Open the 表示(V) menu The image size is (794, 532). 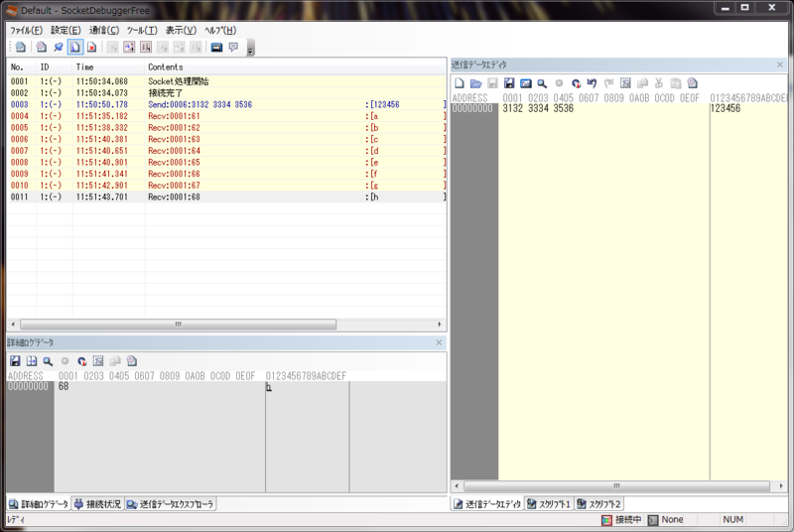[x=181, y=31]
